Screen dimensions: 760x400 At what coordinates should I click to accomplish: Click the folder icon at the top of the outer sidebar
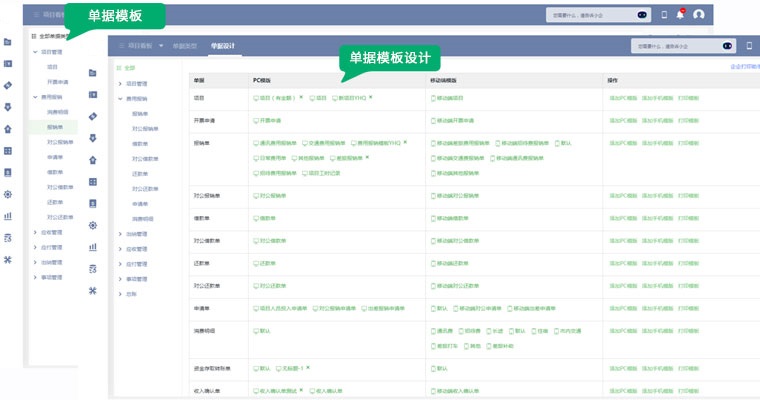8,42
